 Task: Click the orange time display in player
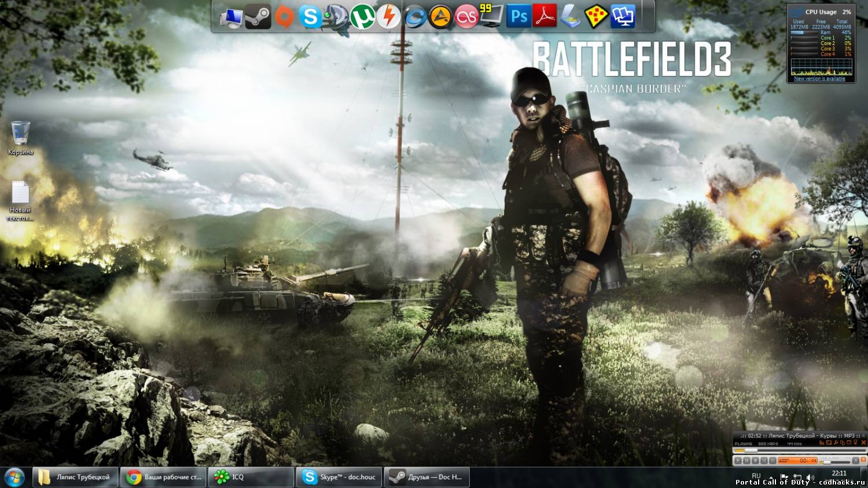797,461
